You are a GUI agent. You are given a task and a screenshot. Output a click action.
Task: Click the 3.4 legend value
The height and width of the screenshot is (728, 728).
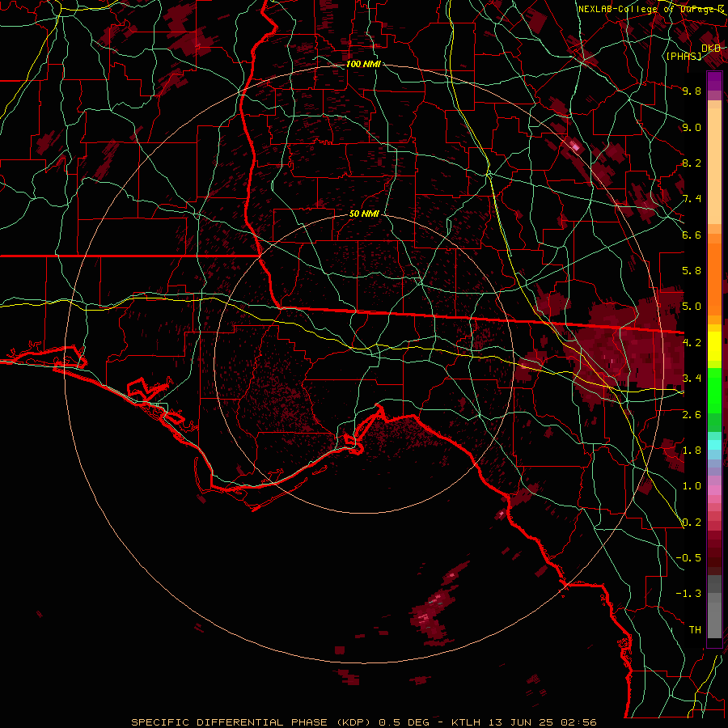tap(692, 379)
